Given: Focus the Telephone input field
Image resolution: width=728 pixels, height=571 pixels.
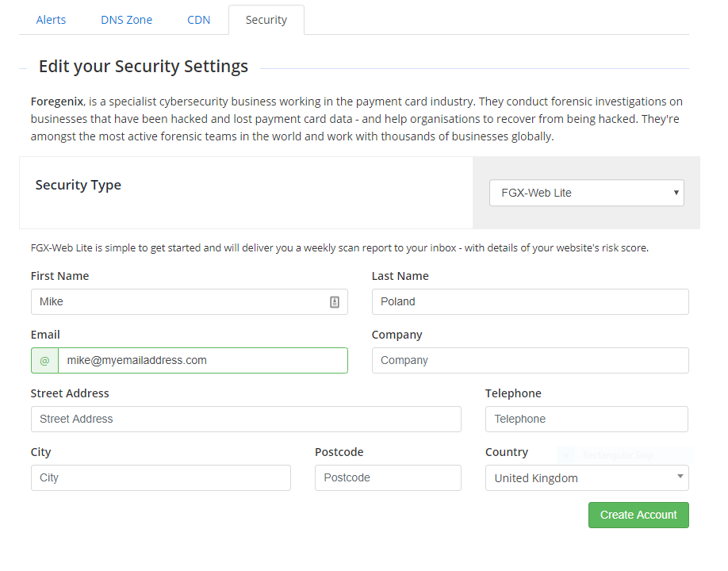Looking at the screenshot, I should tap(586, 419).
